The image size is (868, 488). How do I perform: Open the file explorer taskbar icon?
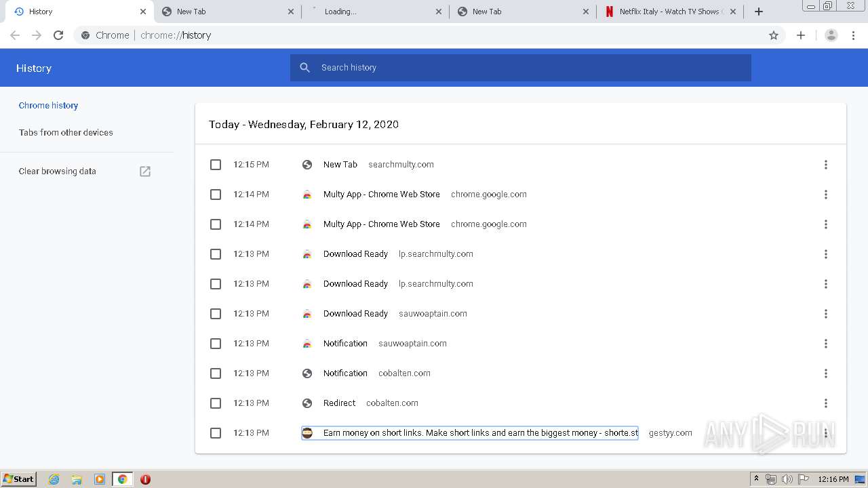[x=77, y=479]
